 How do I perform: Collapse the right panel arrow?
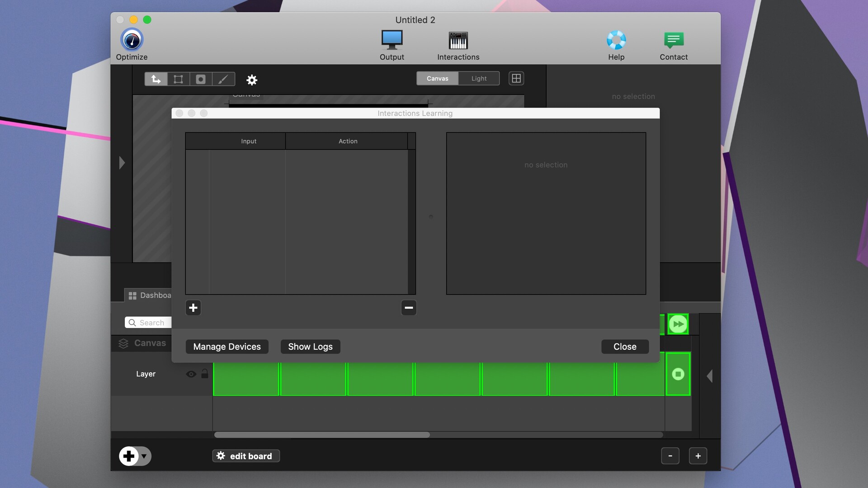tap(709, 376)
